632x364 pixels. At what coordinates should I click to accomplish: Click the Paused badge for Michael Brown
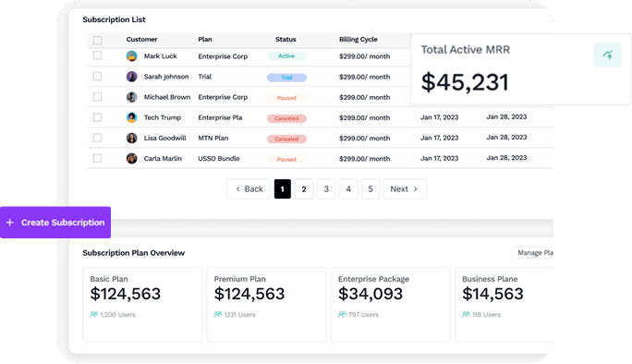[286, 98]
